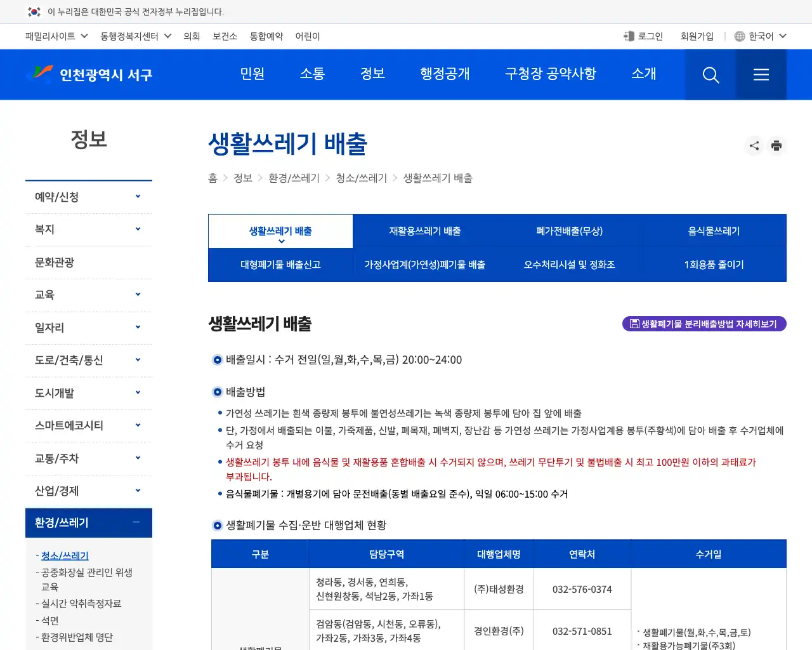
Task: Click the 인천광역시 서구 logo
Action: pyautogui.click(x=89, y=74)
